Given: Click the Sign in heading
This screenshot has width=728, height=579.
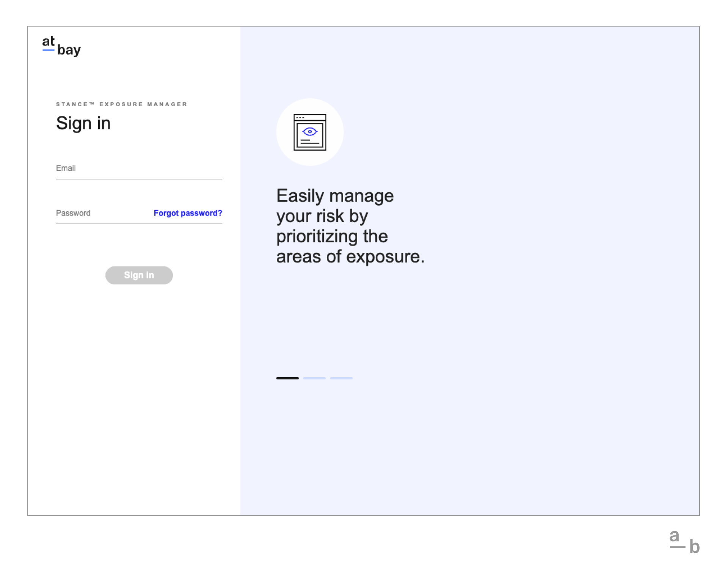Looking at the screenshot, I should point(83,123).
